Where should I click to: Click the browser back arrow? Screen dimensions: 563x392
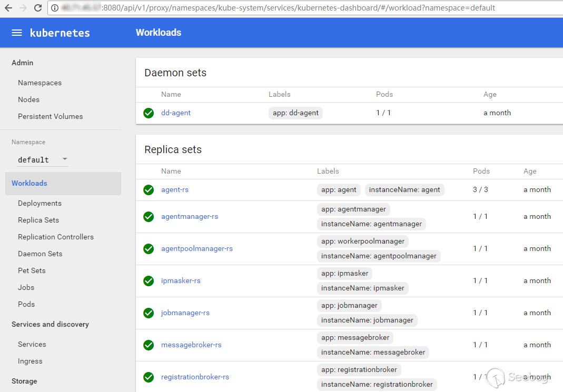8,8
